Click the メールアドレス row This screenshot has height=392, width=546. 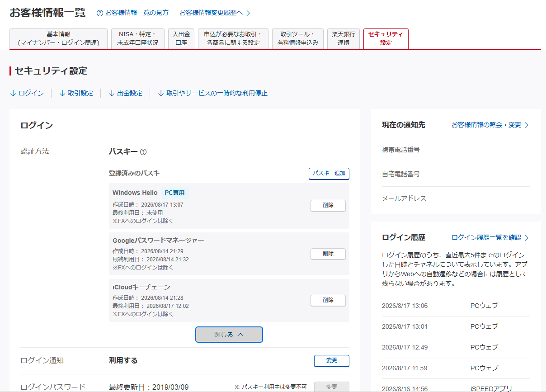pos(456,198)
